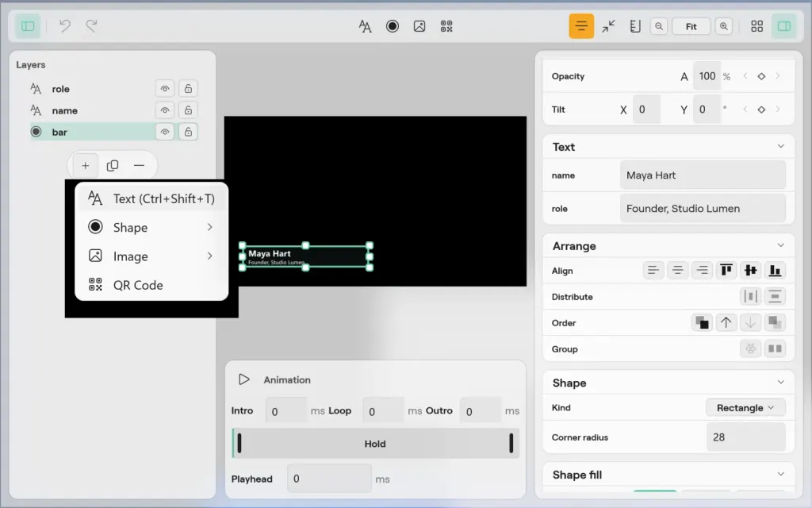Image resolution: width=812 pixels, height=508 pixels.
Task: Click the Loop duration field
Action: coord(383,411)
